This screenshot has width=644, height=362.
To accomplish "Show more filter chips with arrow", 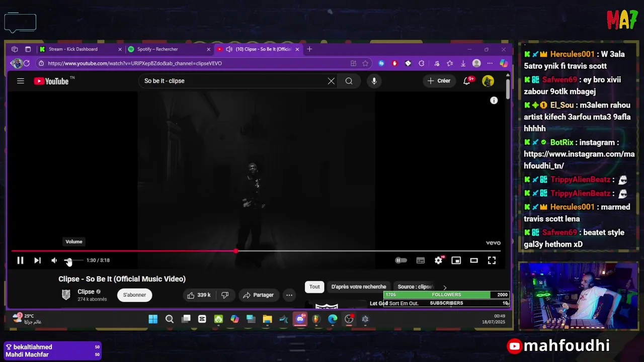I will [445, 288].
